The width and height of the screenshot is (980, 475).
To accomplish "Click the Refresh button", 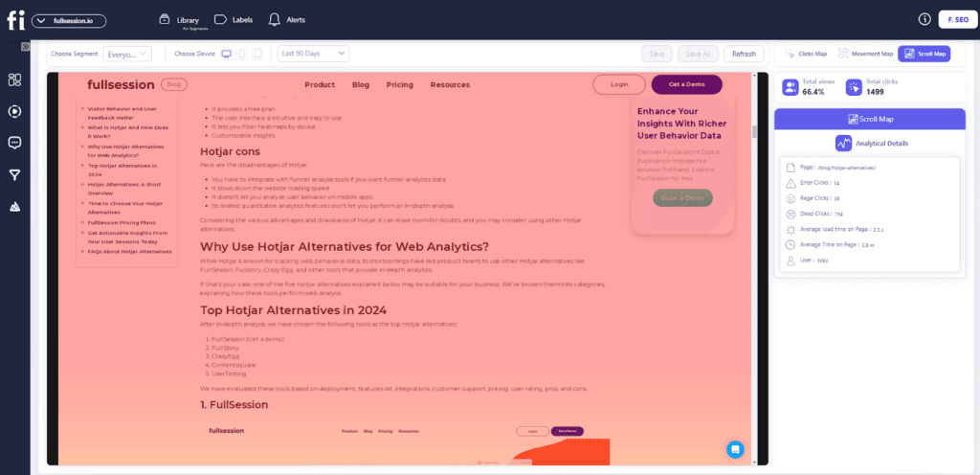I will pyautogui.click(x=744, y=54).
